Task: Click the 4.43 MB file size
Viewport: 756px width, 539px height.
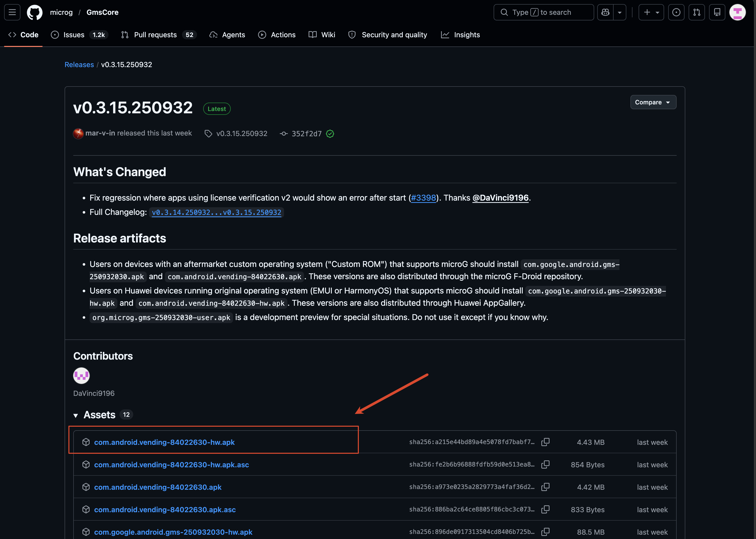Action: [x=591, y=443]
